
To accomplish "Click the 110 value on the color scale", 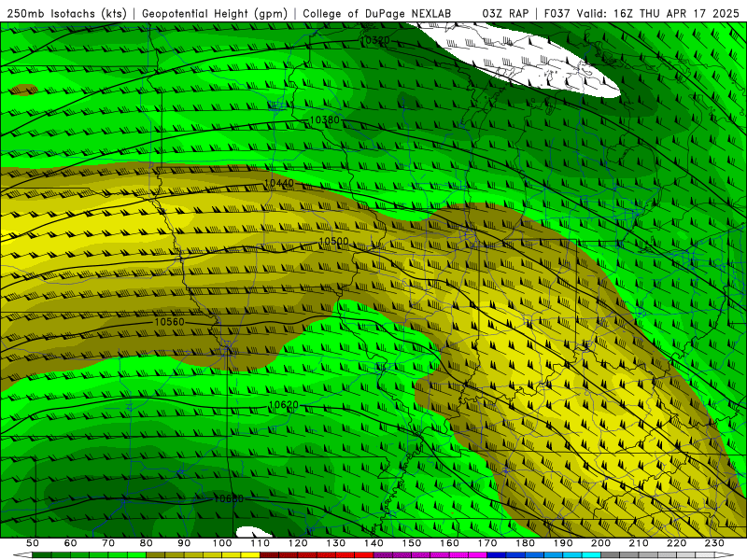I will tap(261, 543).
